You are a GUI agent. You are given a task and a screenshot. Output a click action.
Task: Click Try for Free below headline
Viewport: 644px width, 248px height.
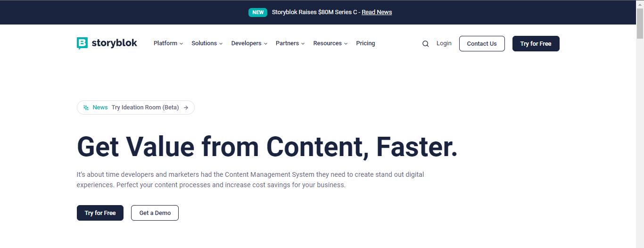(100, 213)
